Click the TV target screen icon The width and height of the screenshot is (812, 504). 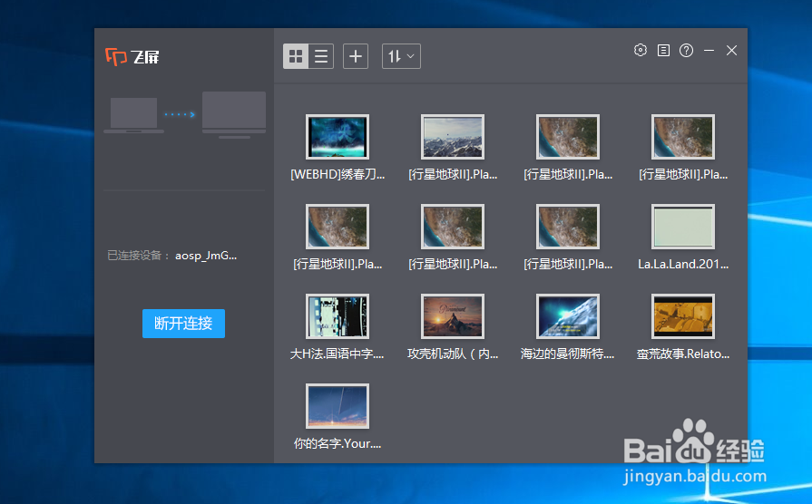(234, 115)
